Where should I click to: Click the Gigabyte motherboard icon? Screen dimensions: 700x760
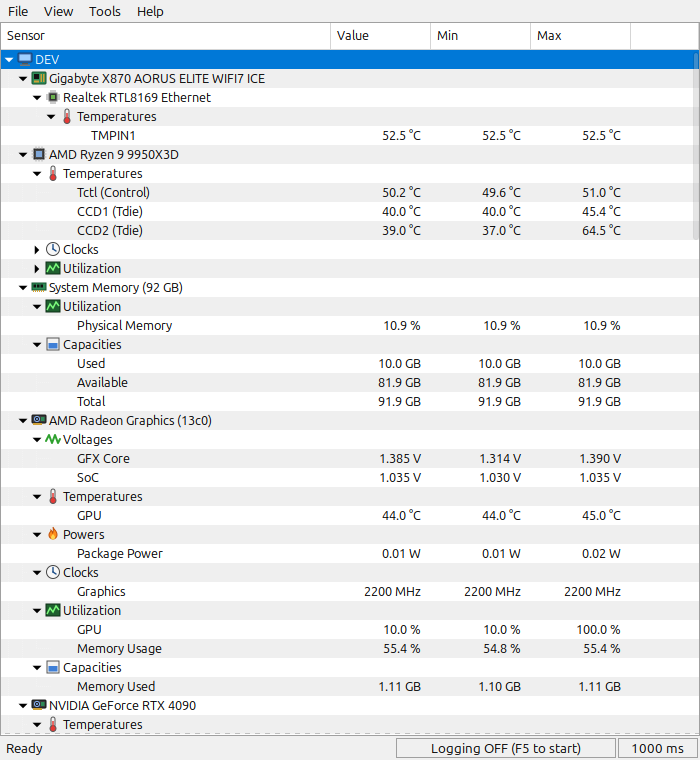(39, 78)
